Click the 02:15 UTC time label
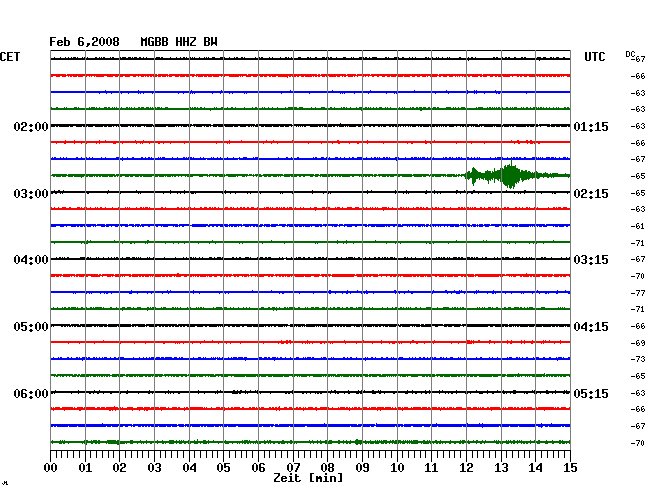 tap(591, 194)
